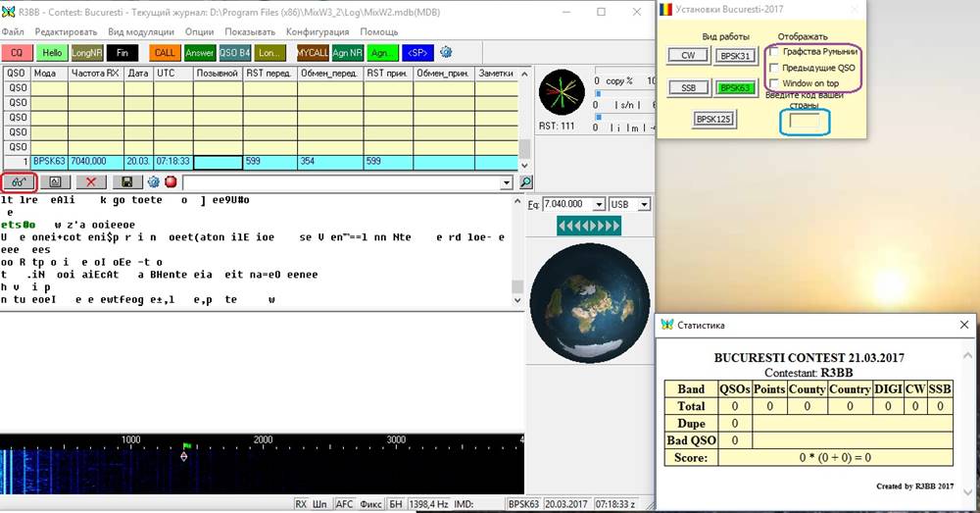The image size is (980, 513).
Task: Expand the dropdown of the text entry box
Action: (506, 181)
